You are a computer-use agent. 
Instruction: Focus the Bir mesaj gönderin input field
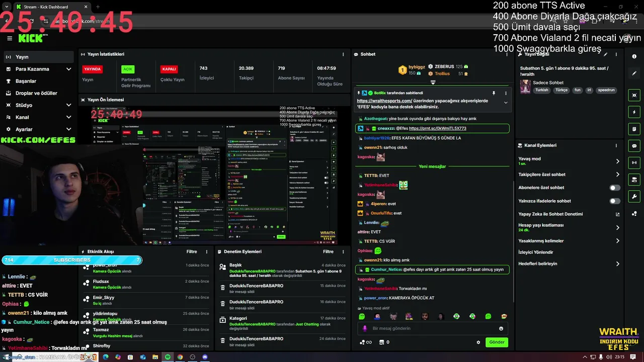[x=432, y=328]
